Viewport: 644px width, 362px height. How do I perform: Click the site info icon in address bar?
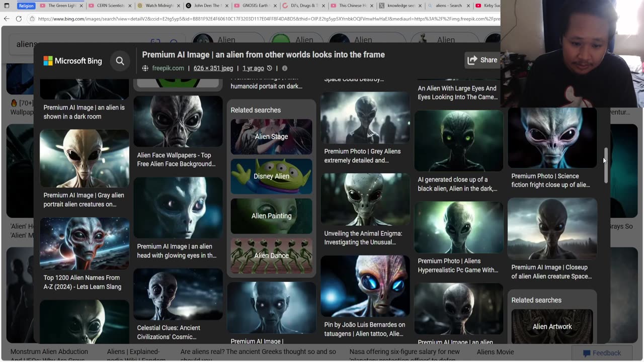(32, 19)
